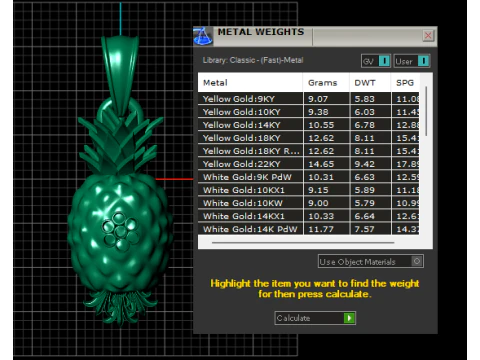Toggle the GV switch

pyautogui.click(x=376, y=61)
